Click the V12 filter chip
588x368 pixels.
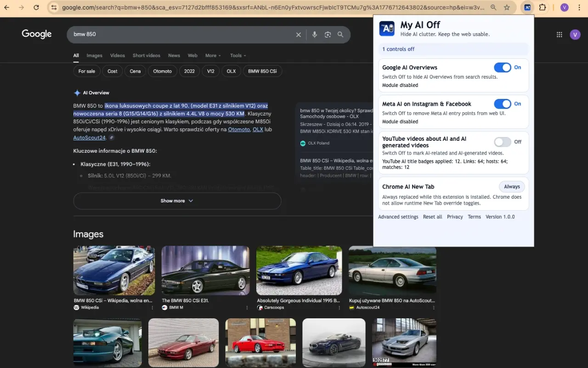(x=210, y=71)
